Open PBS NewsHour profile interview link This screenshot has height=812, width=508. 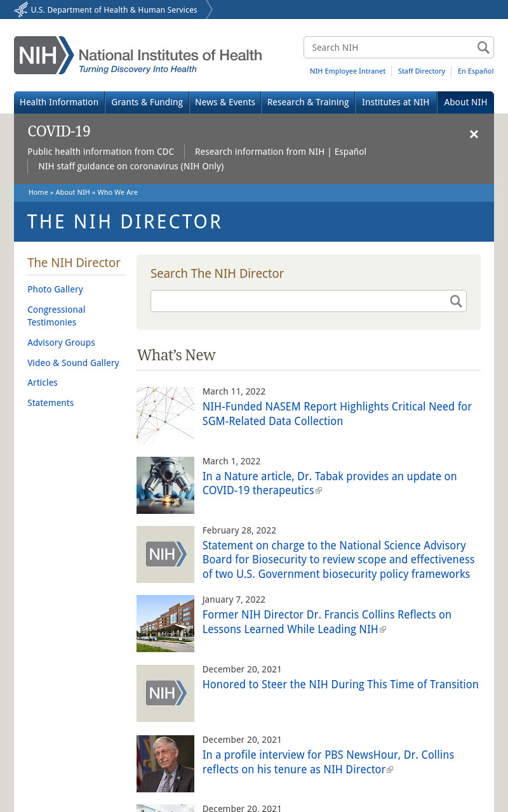(x=328, y=762)
